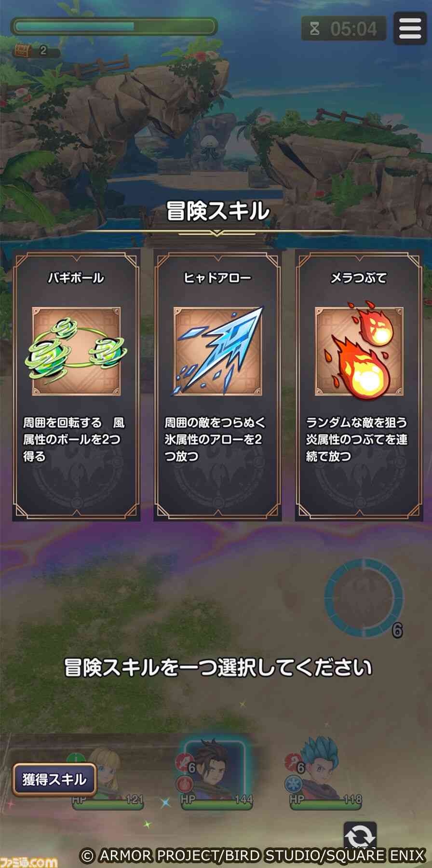Tap the treasure chest counter icon
Screen dimensions: 432x868
click(x=21, y=50)
